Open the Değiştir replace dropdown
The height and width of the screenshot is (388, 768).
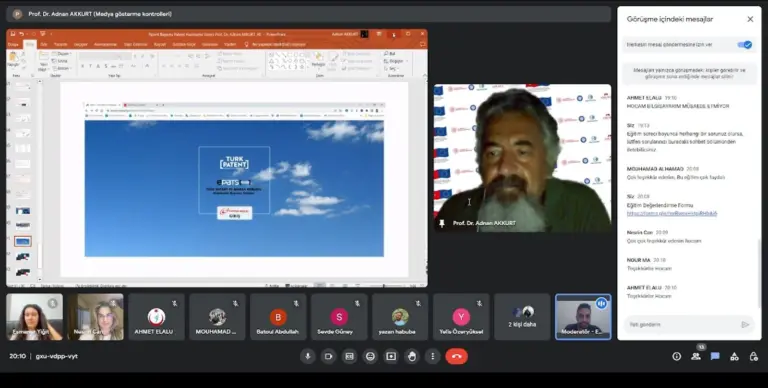[x=395, y=61]
